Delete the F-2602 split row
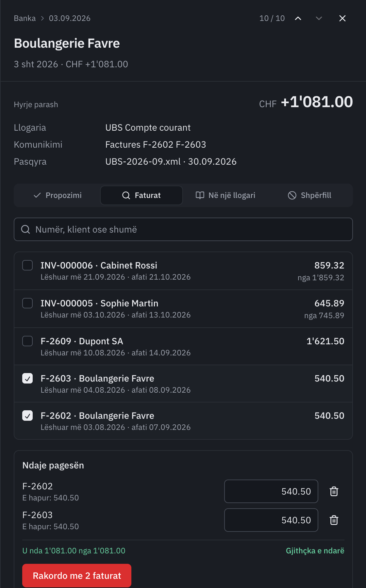 [334, 491]
